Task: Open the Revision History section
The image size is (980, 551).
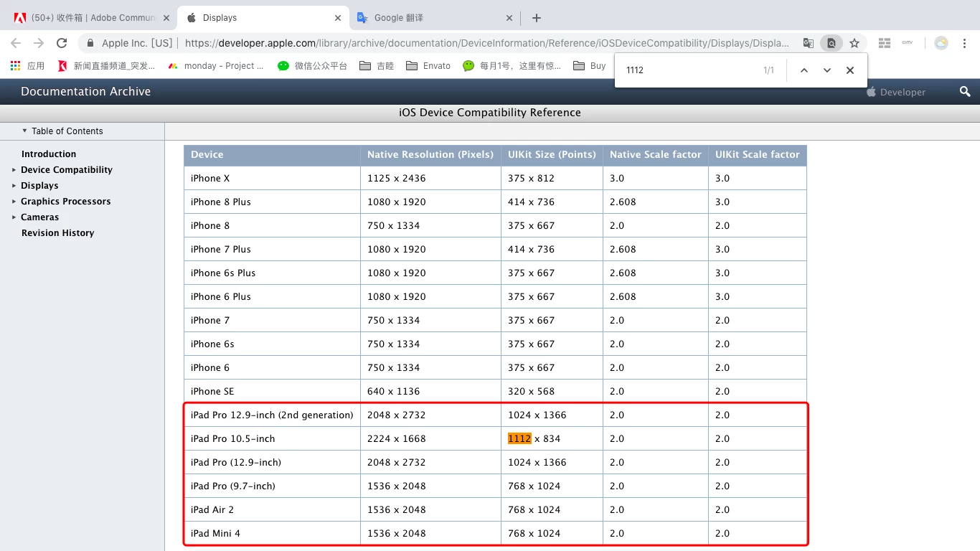Action: pyautogui.click(x=57, y=232)
